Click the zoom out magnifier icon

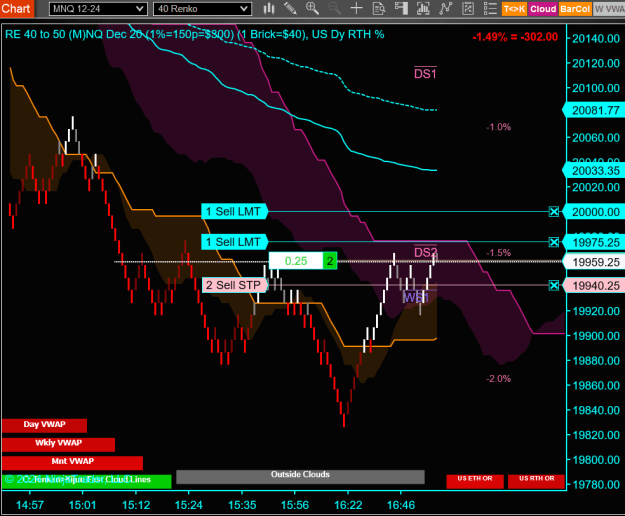(x=334, y=8)
